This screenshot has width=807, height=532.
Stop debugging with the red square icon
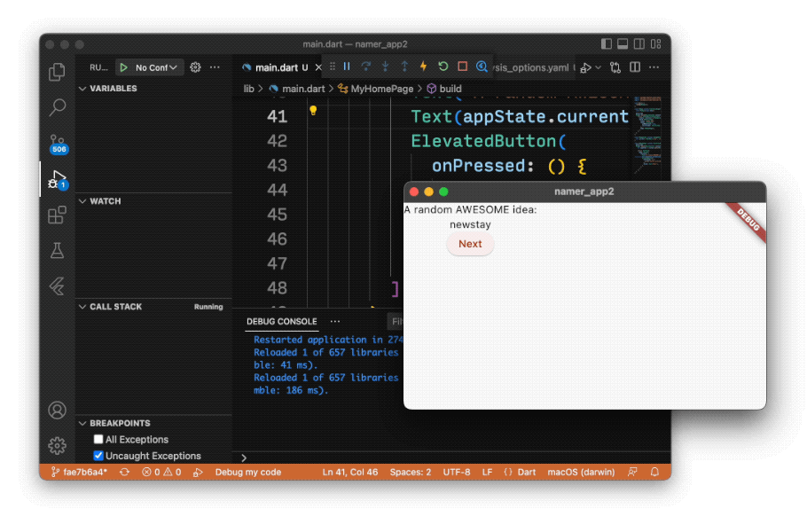462,66
